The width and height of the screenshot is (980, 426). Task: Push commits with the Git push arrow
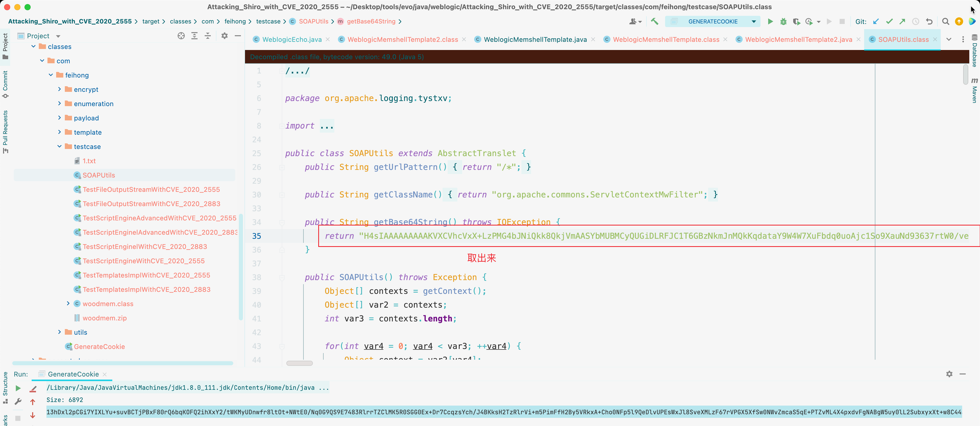[902, 21]
